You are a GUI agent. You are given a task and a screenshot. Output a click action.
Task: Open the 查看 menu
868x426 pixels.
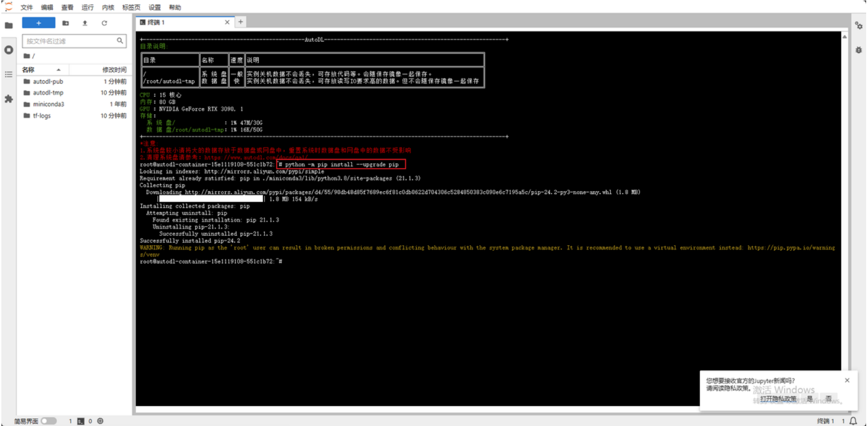point(67,7)
